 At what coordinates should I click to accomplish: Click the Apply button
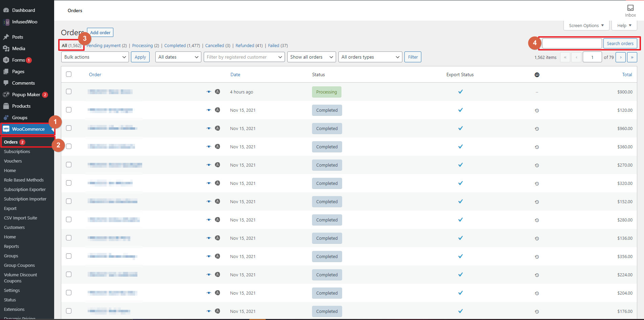(x=140, y=57)
